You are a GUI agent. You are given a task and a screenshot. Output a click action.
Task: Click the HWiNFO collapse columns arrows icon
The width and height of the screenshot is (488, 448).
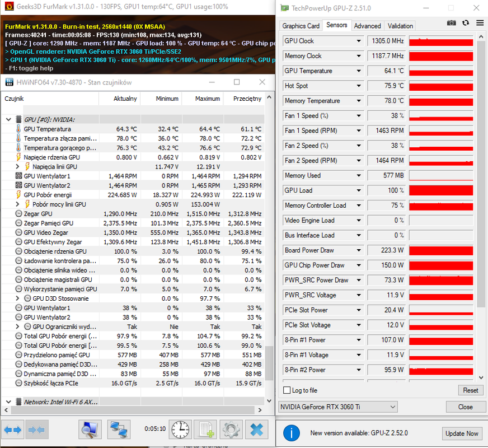pos(37,430)
